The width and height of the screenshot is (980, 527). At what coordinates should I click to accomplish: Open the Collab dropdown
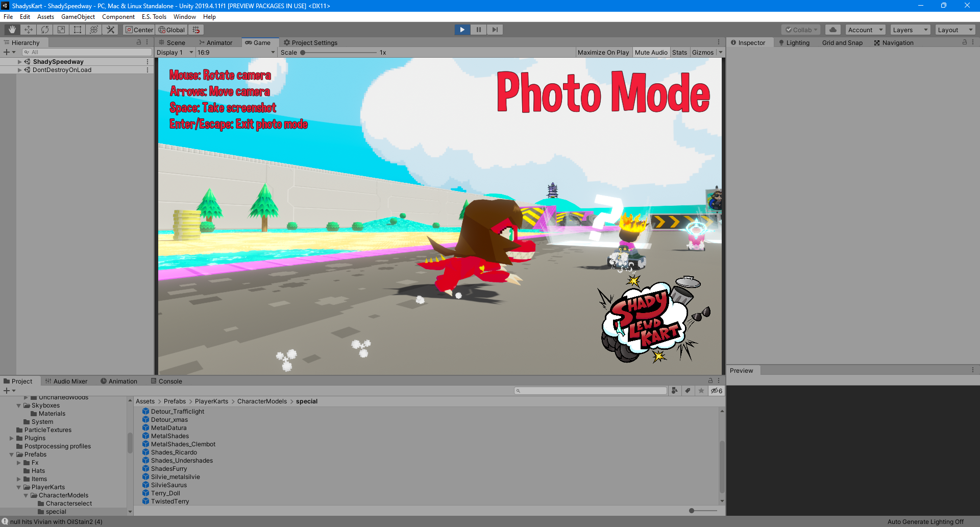(x=801, y=30)
